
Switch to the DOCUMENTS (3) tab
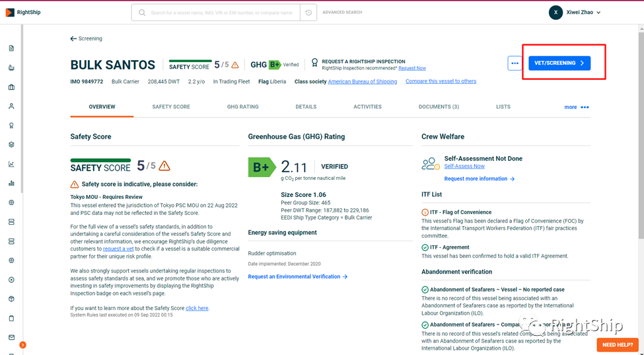coord(439,107)
